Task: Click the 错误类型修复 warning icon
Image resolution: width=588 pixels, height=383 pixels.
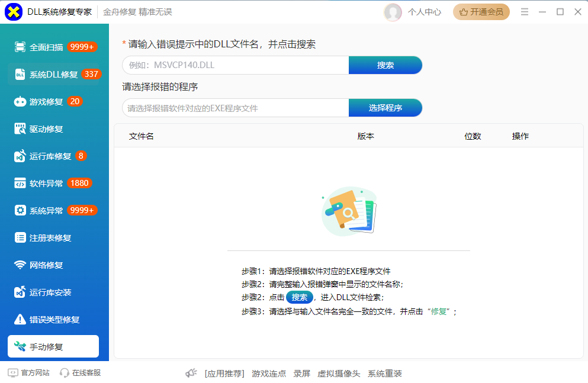Action: [20, 320]
